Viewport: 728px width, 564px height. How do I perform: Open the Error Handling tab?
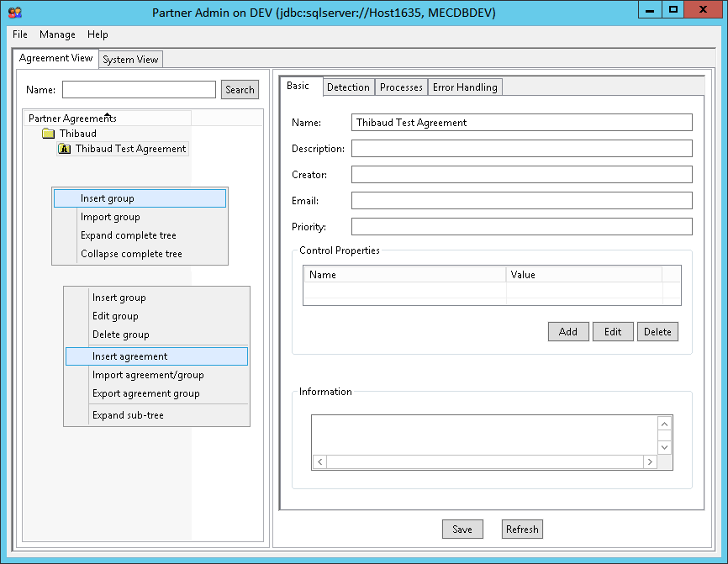465,87
